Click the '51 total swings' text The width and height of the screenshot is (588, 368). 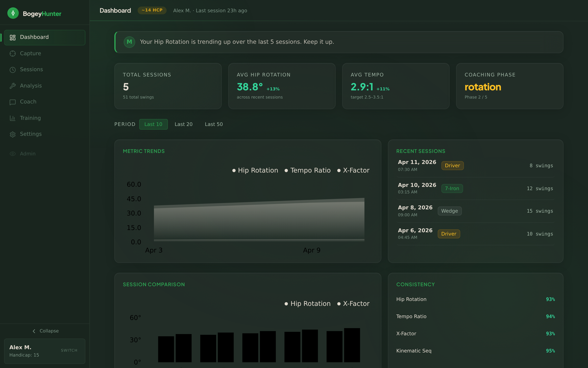[138, 97]
